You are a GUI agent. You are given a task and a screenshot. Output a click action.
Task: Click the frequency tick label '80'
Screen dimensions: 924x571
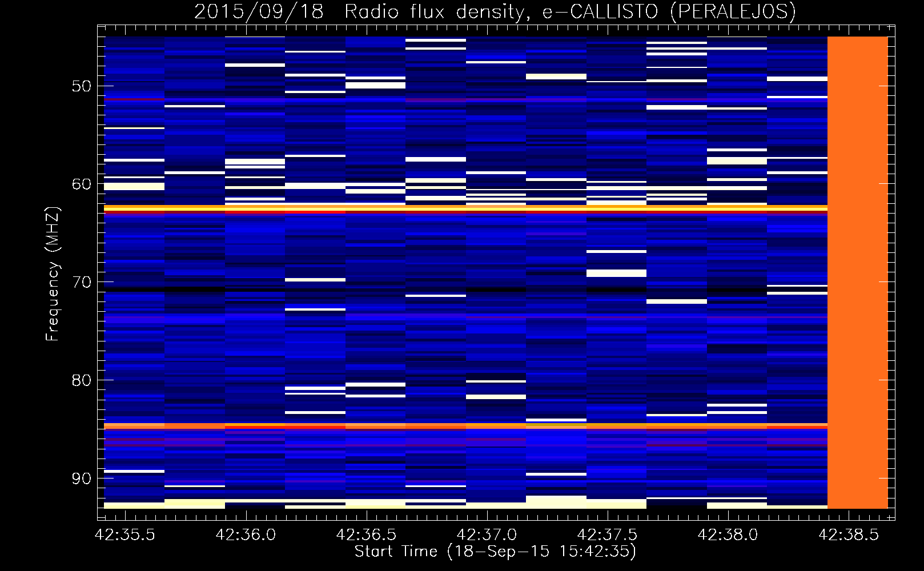[82, 380]
